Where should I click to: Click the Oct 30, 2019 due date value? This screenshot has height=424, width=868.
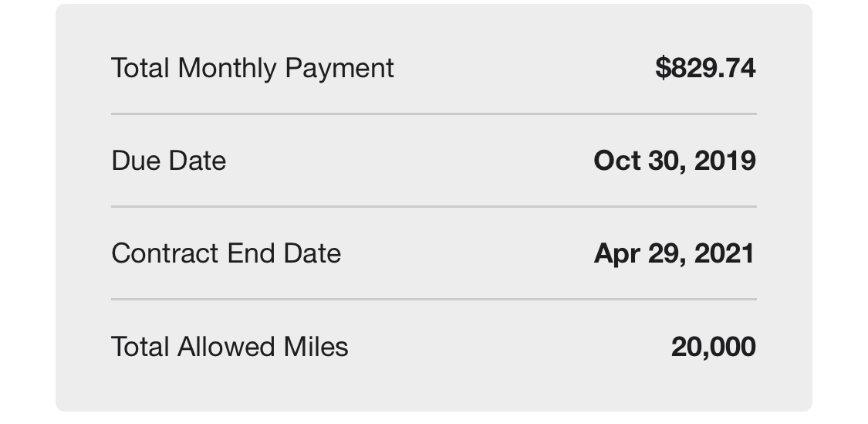pos(675,161)
